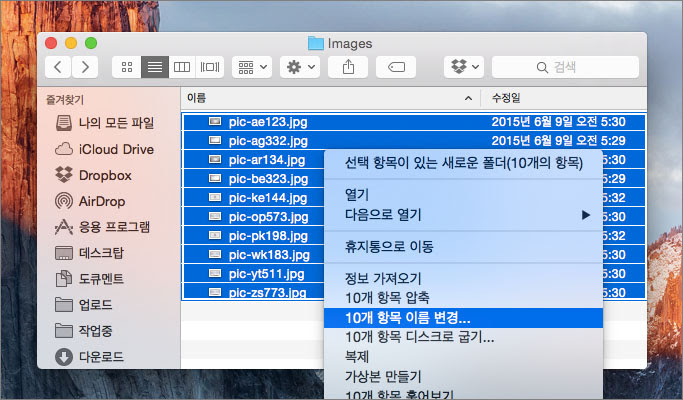Switch to column view
Viewport: 683px width, 400px height.
tap(182, 67)
